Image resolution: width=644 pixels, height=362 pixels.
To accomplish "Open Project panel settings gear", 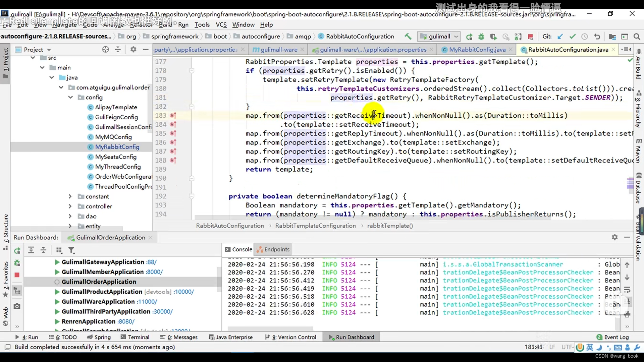I will pos(133,49).
